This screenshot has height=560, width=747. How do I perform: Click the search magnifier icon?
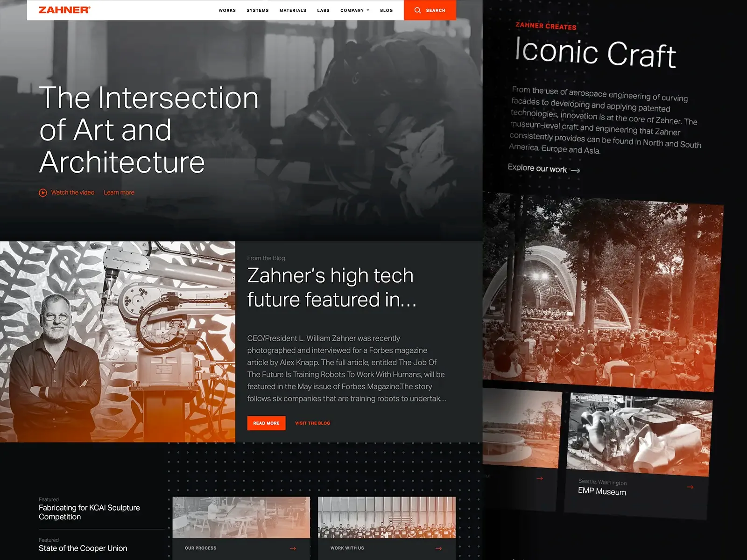[417, 10]
